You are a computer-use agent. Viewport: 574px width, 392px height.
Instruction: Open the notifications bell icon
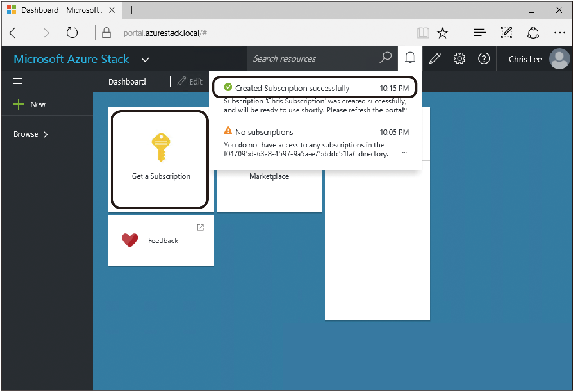pos(409,58)
